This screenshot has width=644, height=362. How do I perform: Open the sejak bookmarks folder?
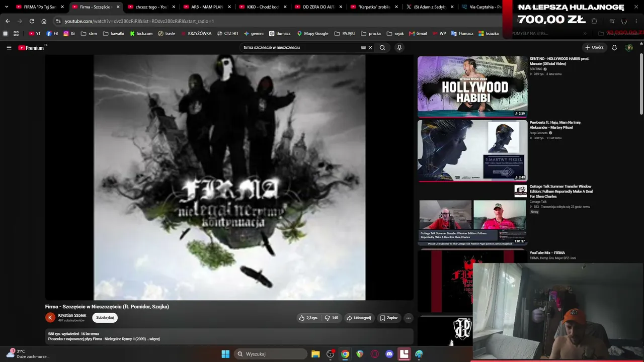click(x=395, y=34)
